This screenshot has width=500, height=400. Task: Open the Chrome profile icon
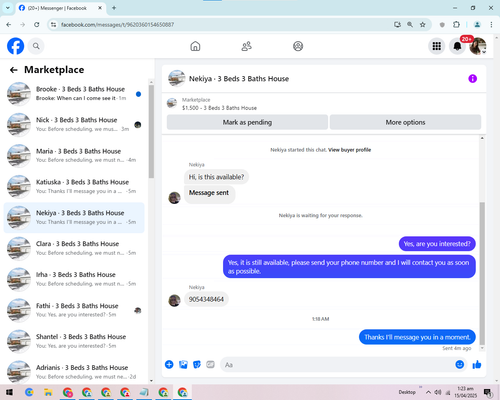click(477, 25)
